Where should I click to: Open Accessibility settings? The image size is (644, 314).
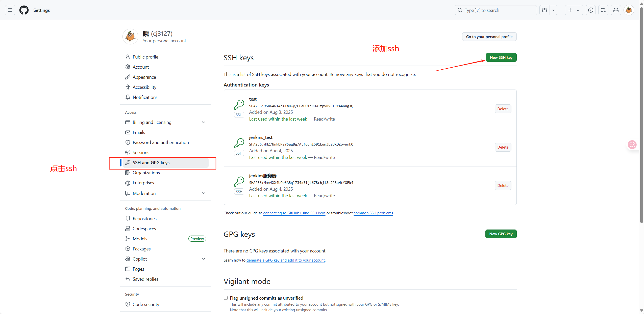coord(165,87)
